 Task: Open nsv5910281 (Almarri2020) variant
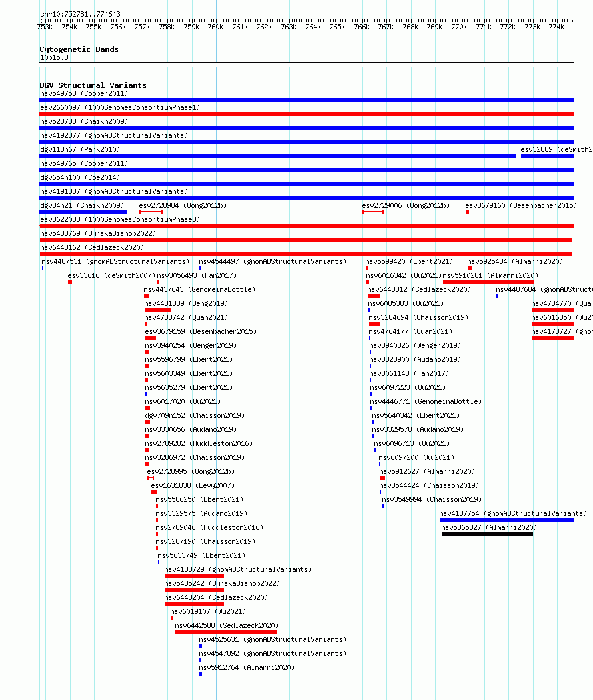tap(490, 275)
